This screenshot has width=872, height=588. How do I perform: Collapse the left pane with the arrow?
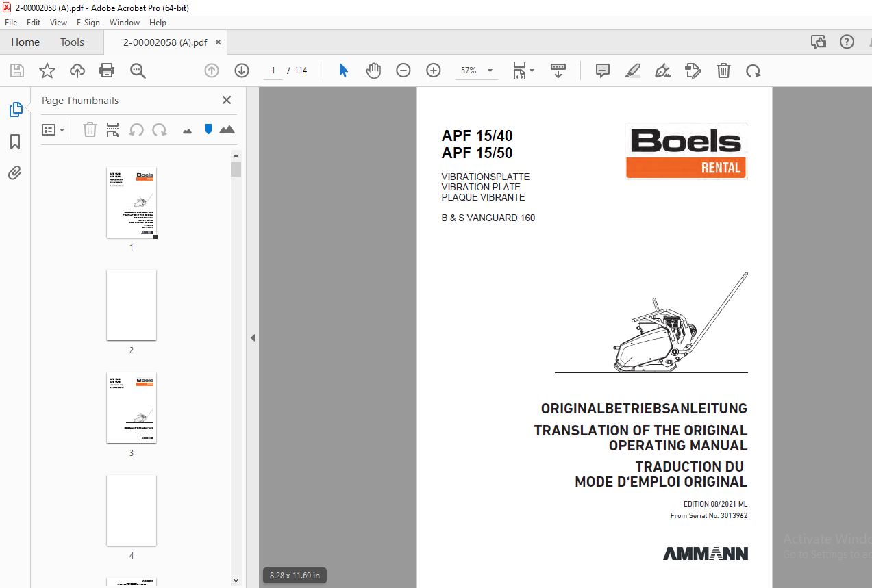[253, 337]
